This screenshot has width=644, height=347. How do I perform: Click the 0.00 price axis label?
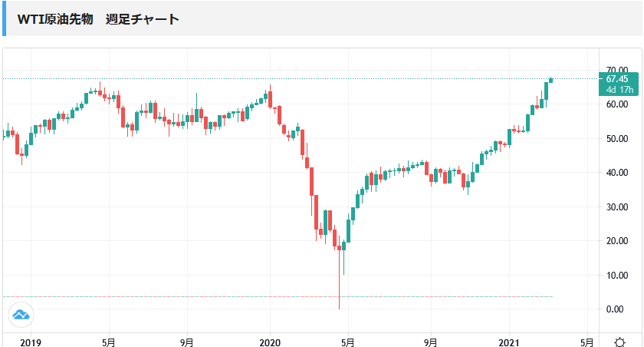pos(617,309)
